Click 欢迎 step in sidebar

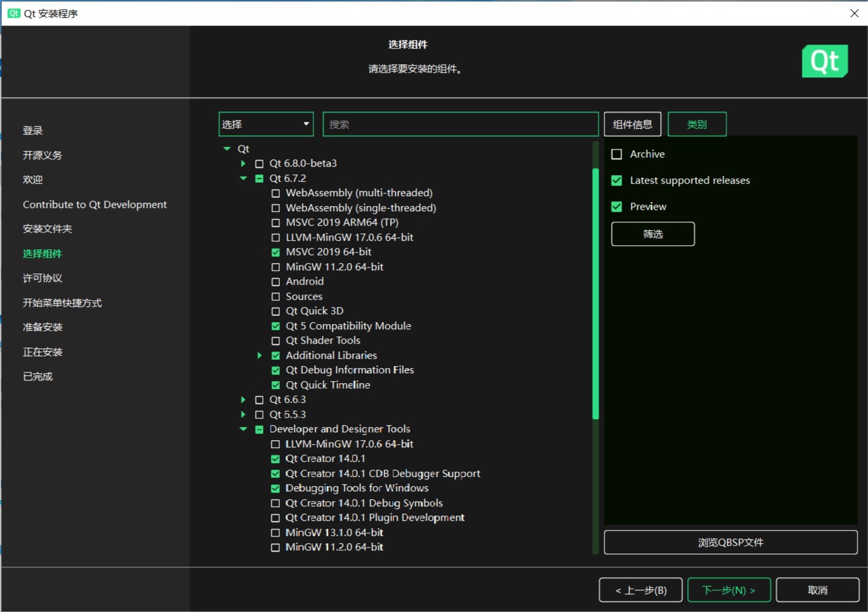pyautogui.click(x=33, y=180)
